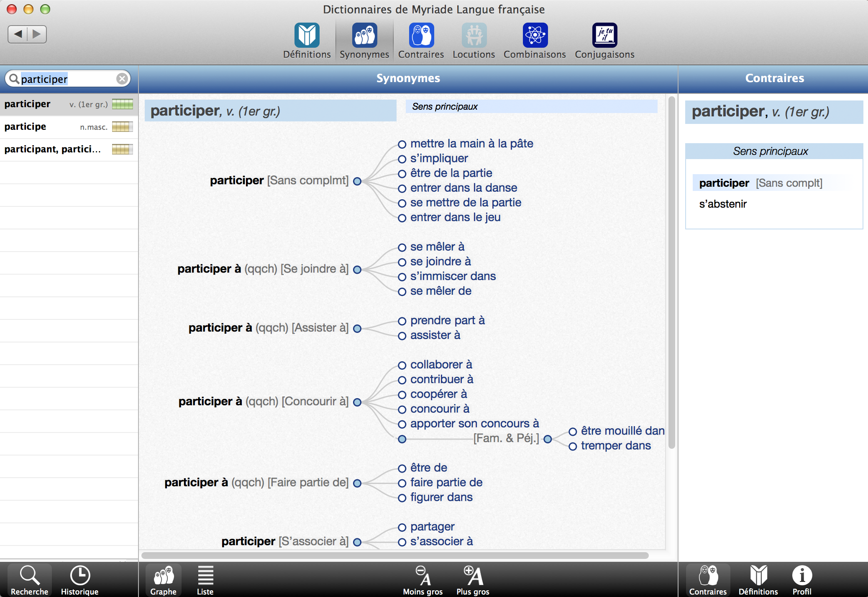
Task: Click synonym "se mettre de la partie"
Action: [x=466, y=203]
